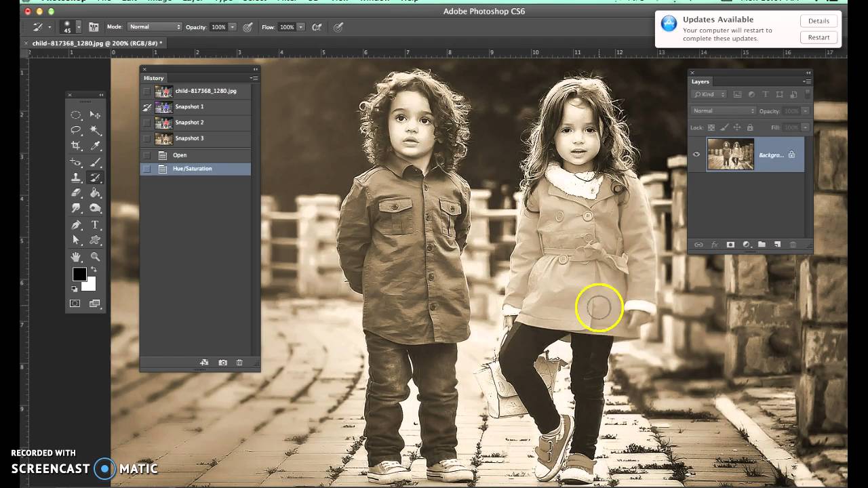Click Details in Updates Available notification

[x=818, y=21]
